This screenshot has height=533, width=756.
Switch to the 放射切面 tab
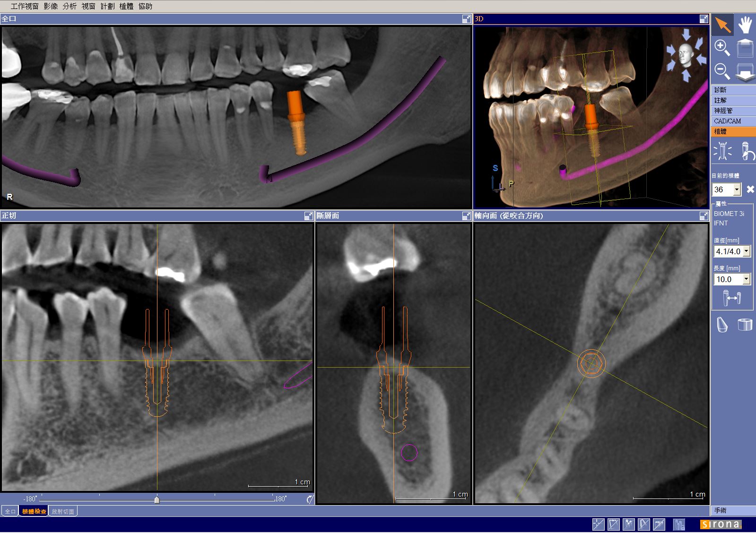pos(63,511)
